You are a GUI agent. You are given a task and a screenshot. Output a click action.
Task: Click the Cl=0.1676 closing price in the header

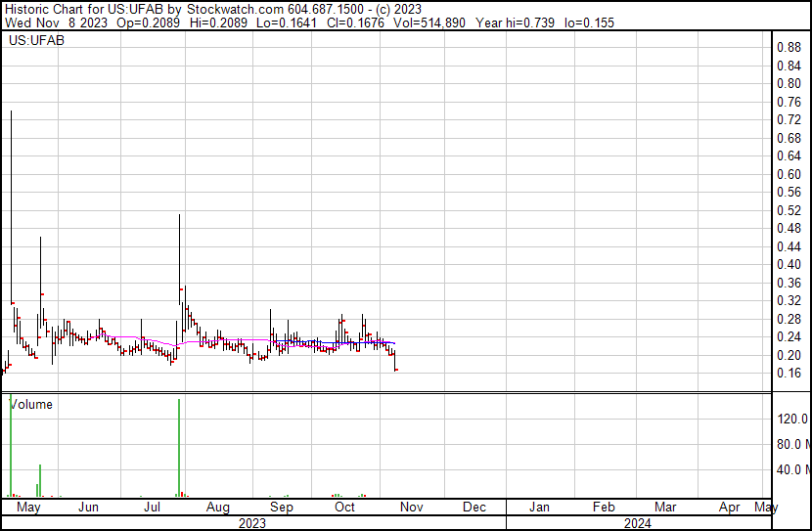[x=355, y=22]
